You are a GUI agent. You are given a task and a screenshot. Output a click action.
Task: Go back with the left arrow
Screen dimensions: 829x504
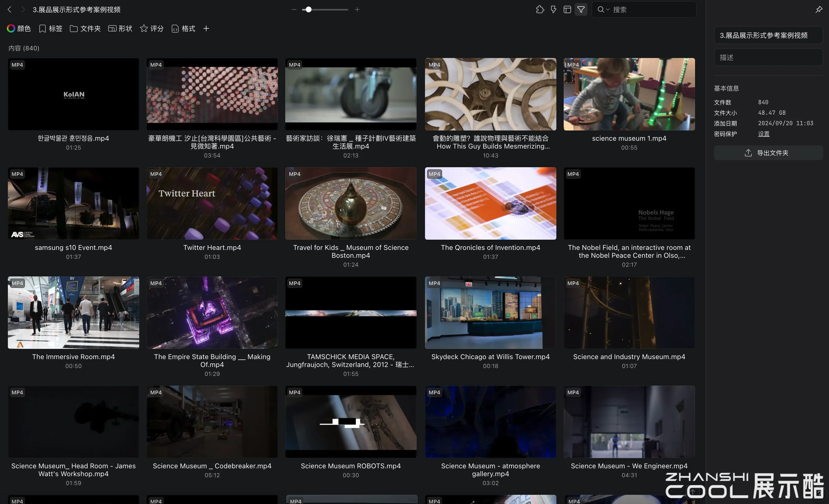[x=9, y=9]
